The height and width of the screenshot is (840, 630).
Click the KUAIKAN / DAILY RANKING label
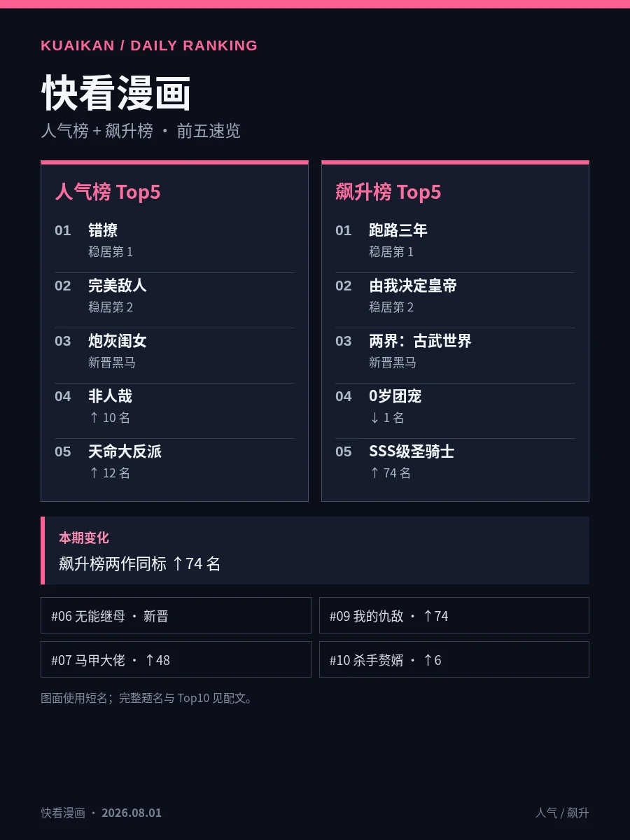[149, 45]
